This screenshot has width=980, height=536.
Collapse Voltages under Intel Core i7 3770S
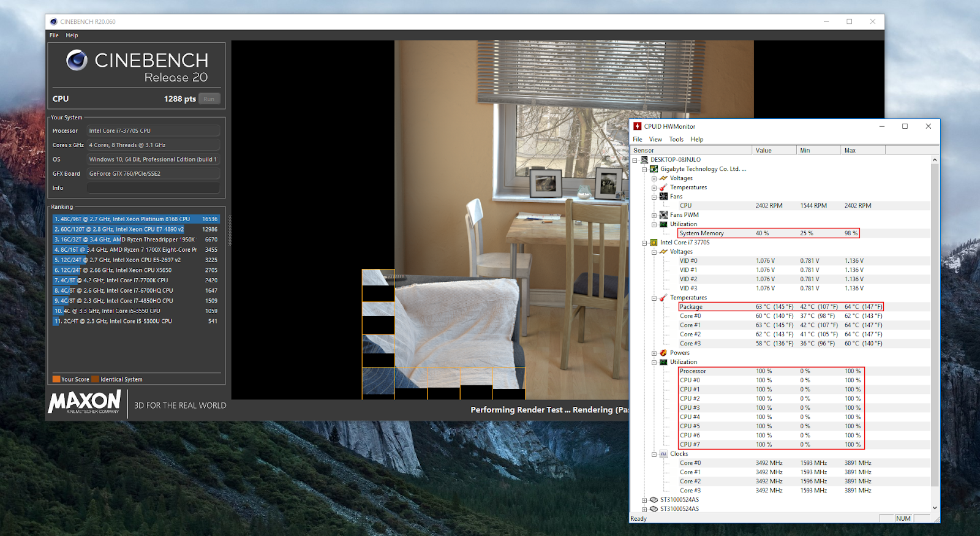[x=654, y=252]
